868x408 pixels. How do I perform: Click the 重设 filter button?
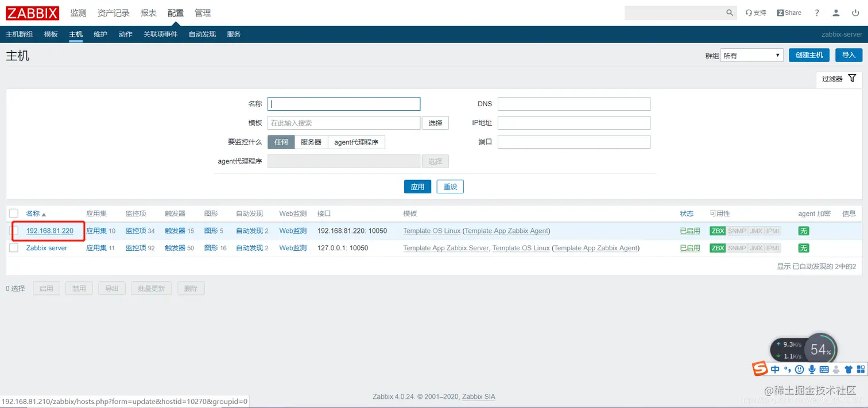[x=450, y=186]
